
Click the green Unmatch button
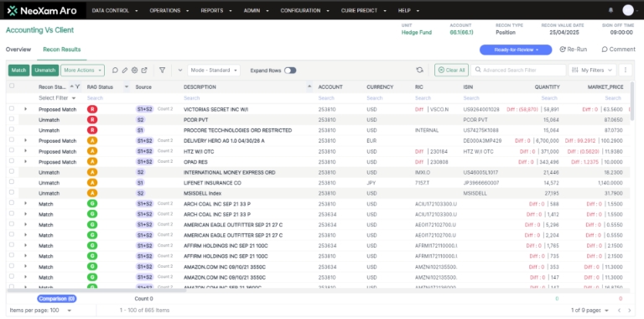click(45, 71)
